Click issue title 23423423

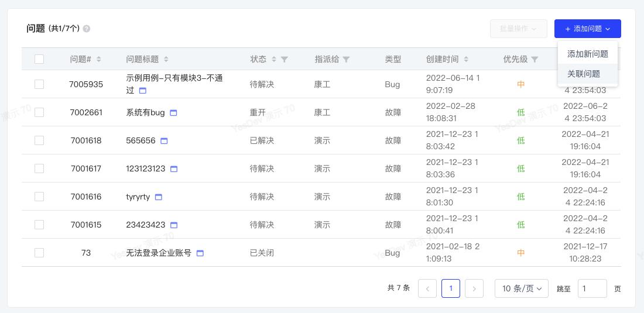click(x=146, y=225)
